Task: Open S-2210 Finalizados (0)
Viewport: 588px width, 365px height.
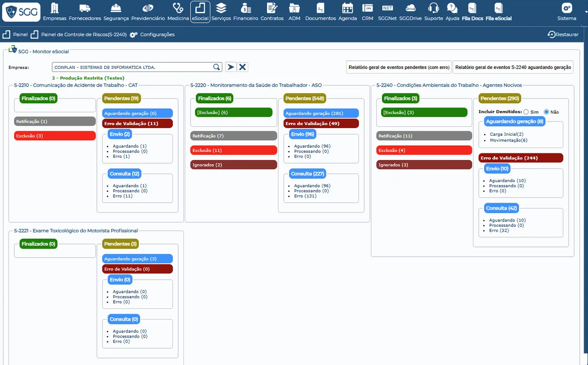Action: (38, 98)
